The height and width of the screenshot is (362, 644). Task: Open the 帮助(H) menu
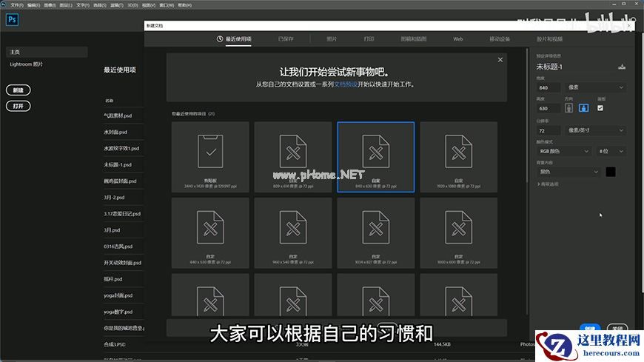184,5
